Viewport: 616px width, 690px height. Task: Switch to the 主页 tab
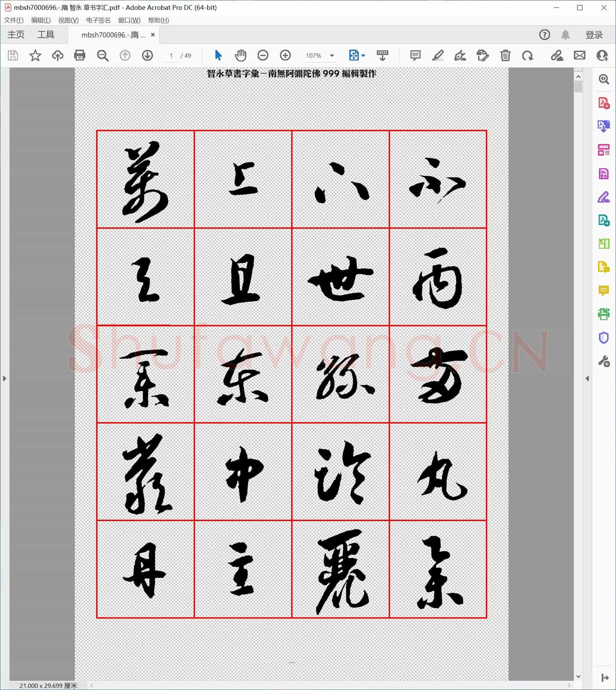pyautogui.click(x=16, y=34)
